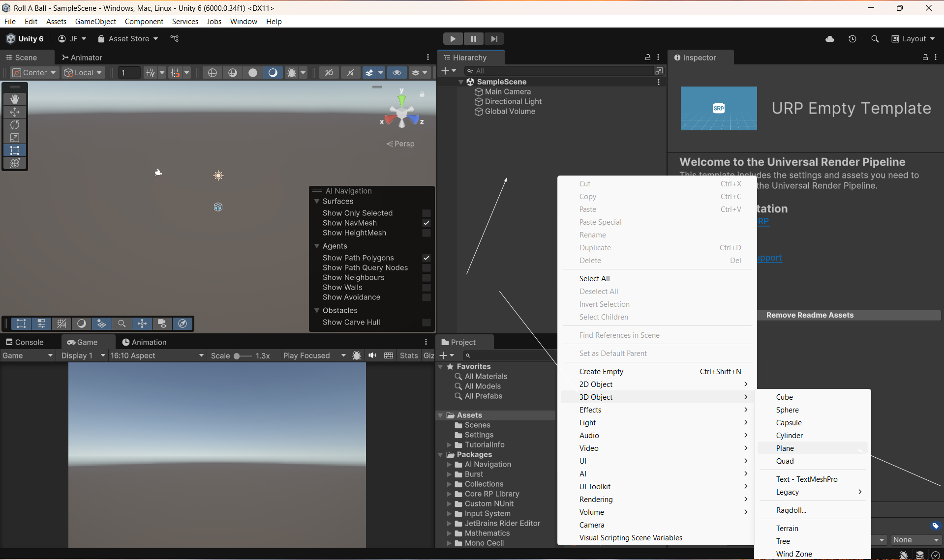Click Remove Readme Assets button

pos(810,315)
